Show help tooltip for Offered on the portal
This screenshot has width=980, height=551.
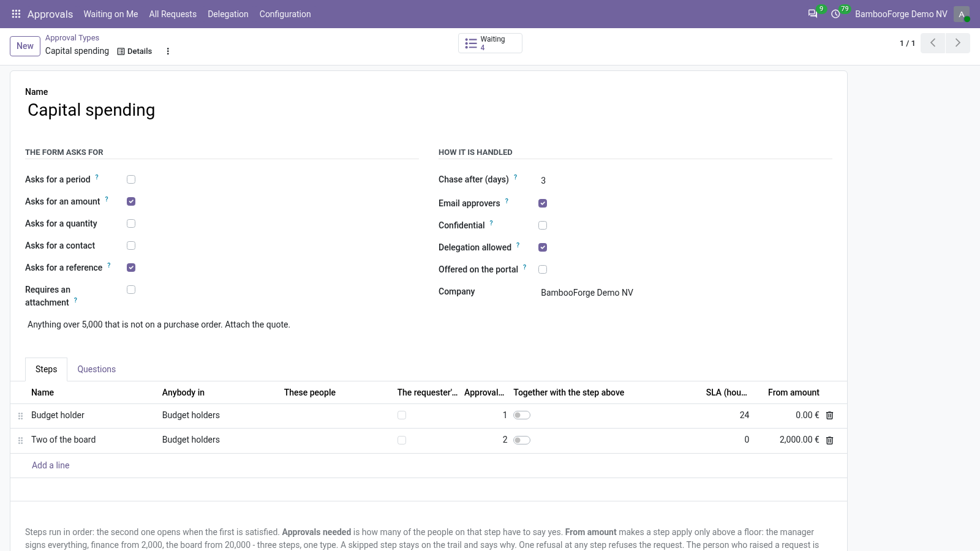point(524,267)
